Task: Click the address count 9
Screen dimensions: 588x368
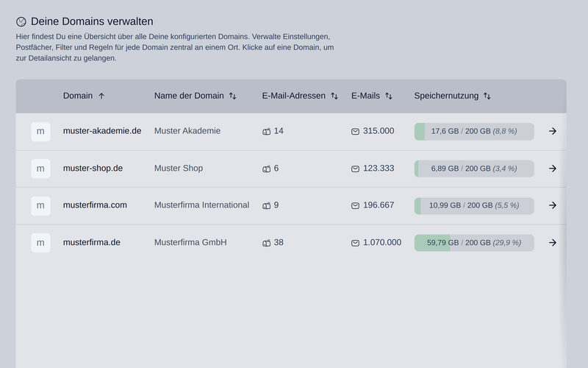Action: pos(276,205)
